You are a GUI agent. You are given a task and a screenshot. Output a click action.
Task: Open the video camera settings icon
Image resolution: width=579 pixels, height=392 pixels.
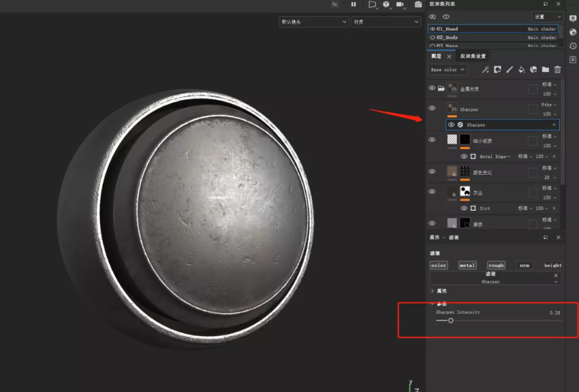click(400, 4)
